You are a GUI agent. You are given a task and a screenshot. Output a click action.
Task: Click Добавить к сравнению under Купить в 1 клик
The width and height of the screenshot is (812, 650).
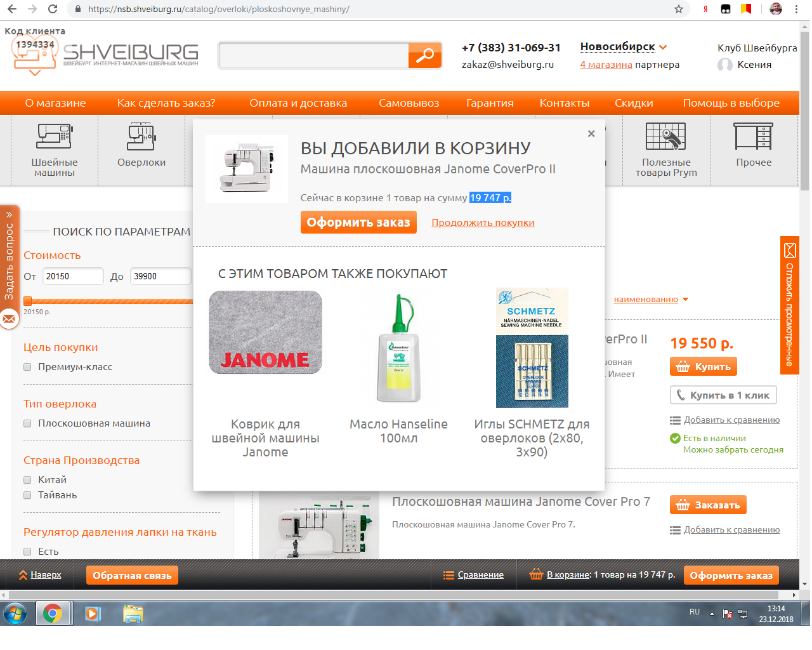[731, 420]
